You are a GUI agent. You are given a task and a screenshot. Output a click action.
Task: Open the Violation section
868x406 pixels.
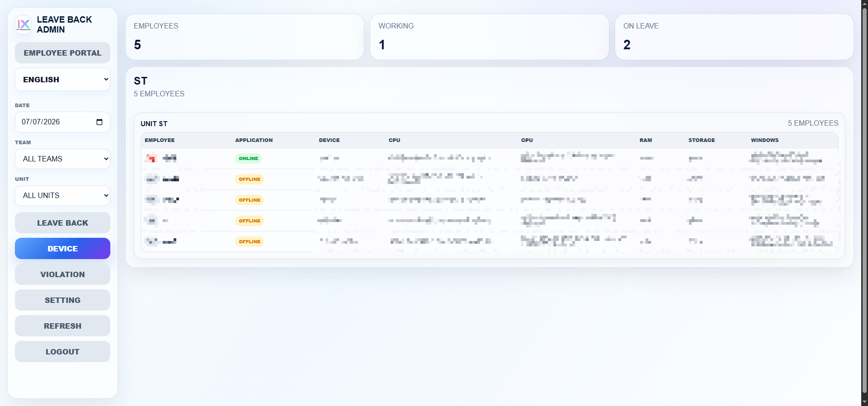(x=62, y=274)
